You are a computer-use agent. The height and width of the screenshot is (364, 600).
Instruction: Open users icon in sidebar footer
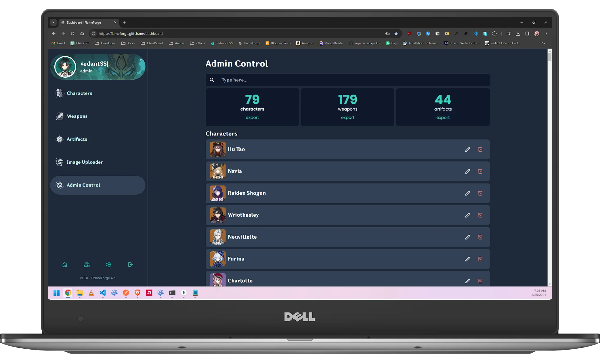87,264
